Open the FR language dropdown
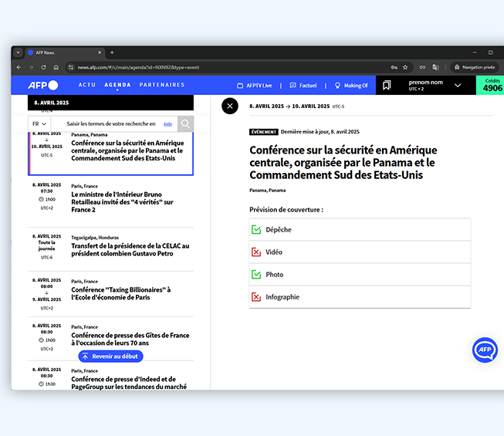This screenshot has height=436, width=504. point(39,123)
